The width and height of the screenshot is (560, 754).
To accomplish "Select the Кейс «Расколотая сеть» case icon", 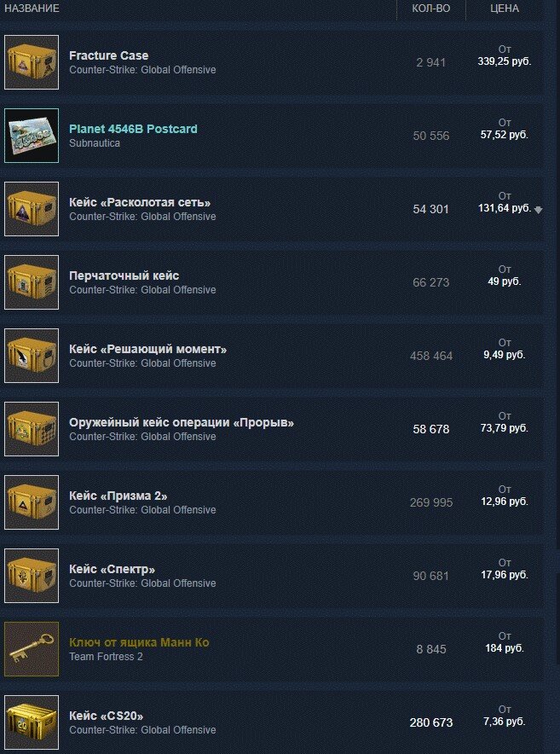I will point(32,209).
